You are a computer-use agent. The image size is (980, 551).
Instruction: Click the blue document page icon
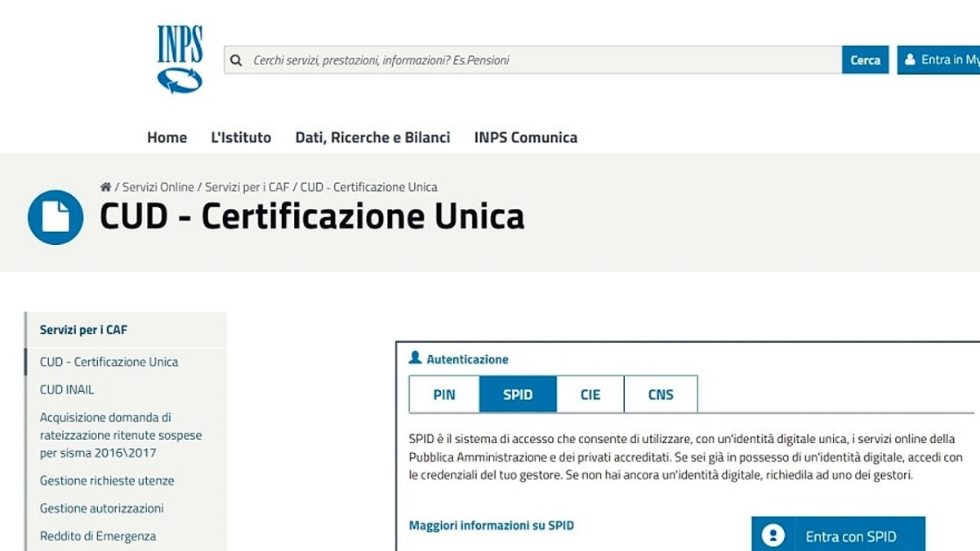(x=56, y=217)
